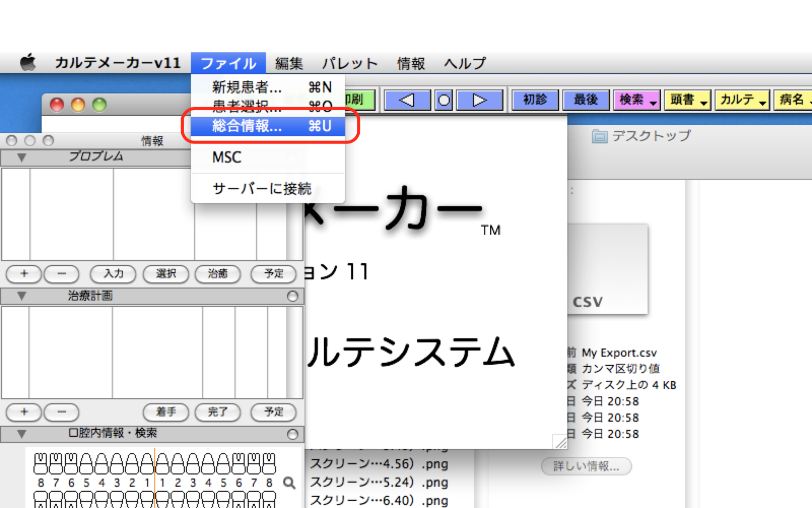The image size is (812, 508).
Task: Open the カルテ dropdown in toolbar
Action: (742, 100)
